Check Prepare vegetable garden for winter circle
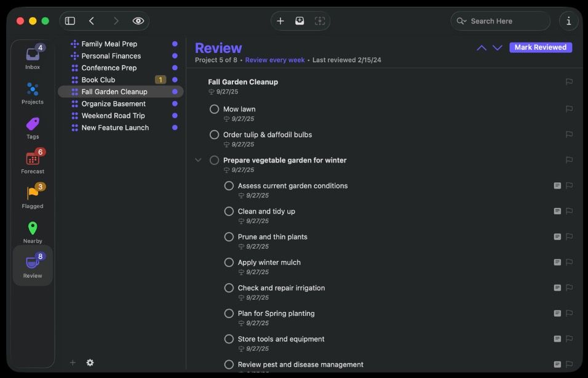This screenshot has width=588, height=378. [x=214, y=160]
